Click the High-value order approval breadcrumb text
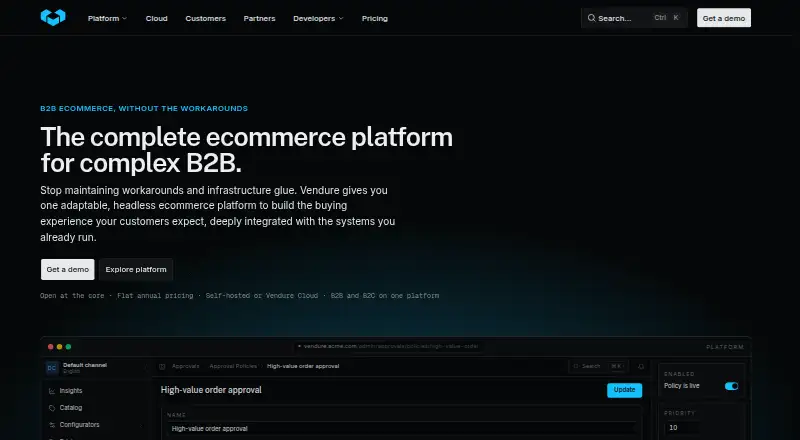The width and height of the screenshot is (800, 440). tap(303, 366)
